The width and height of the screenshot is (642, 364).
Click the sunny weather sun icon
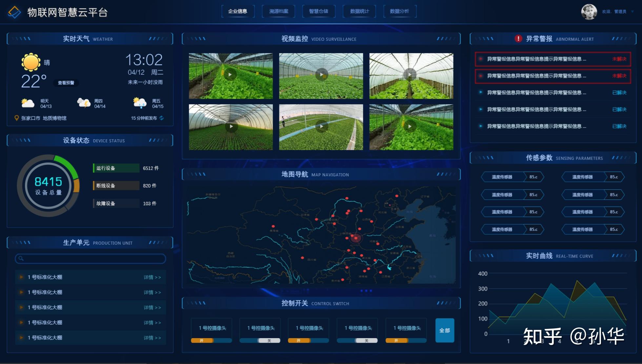coord(31,62)
